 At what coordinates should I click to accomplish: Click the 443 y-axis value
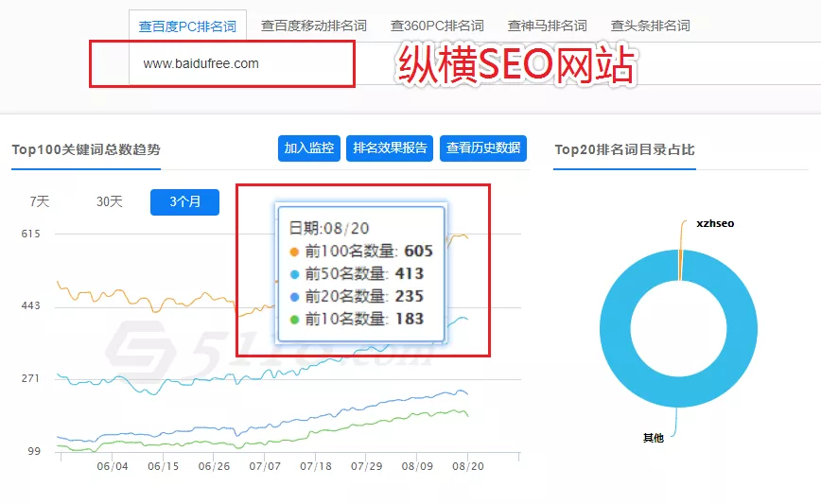coord(31,305)
